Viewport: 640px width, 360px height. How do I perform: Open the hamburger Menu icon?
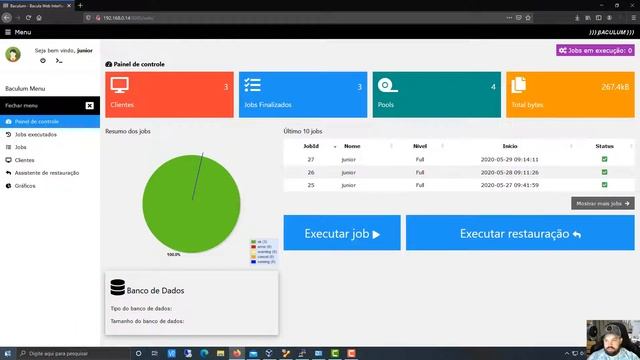pyautogui.click(x=8, y=32)
